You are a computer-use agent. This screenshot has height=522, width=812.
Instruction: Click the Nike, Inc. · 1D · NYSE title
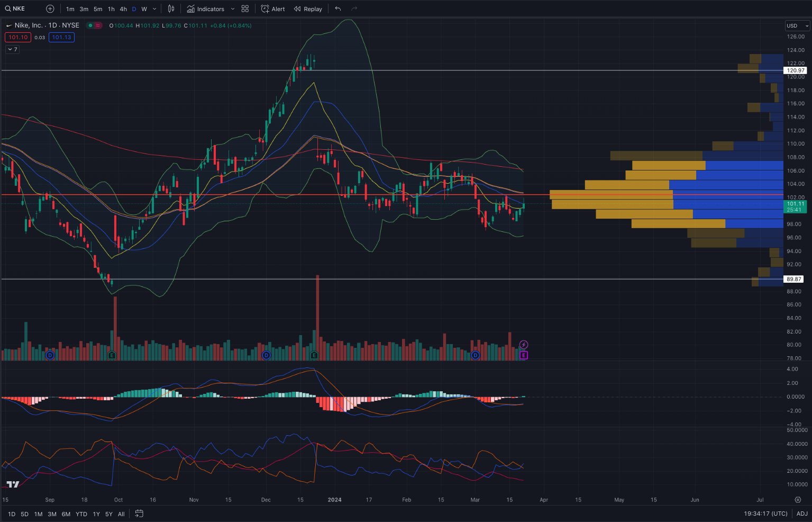(x=47, y=25)
